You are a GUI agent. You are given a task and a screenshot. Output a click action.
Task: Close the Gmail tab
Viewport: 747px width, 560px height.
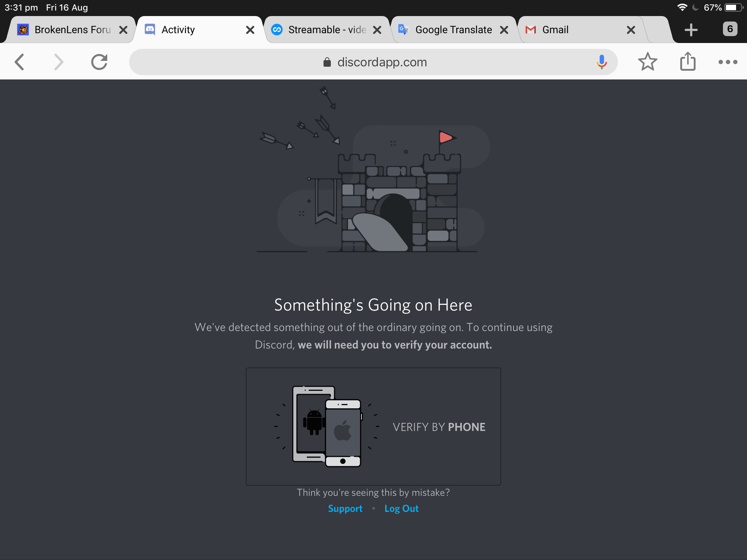(x=631, y=30)
